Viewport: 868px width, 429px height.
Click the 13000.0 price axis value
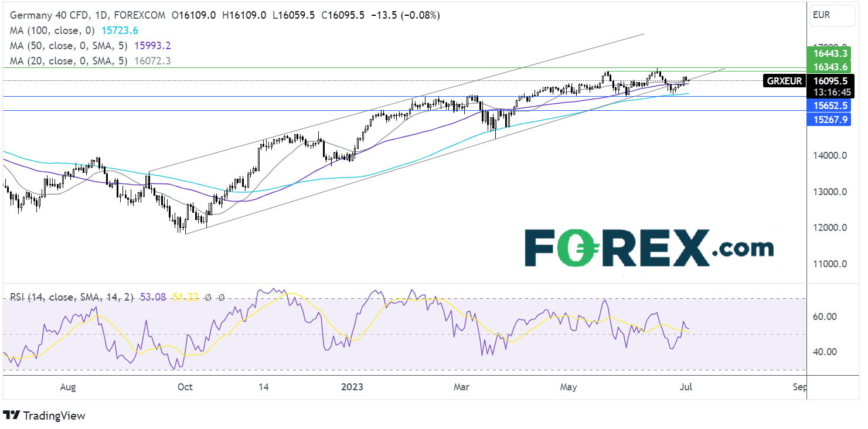tap(829, 192)
